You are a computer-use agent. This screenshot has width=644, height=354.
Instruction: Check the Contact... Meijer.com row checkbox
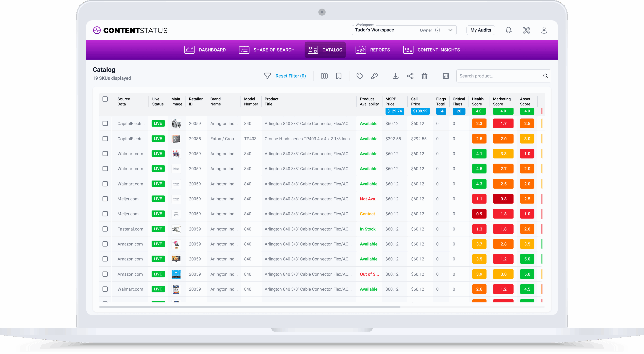pos(105,214)
